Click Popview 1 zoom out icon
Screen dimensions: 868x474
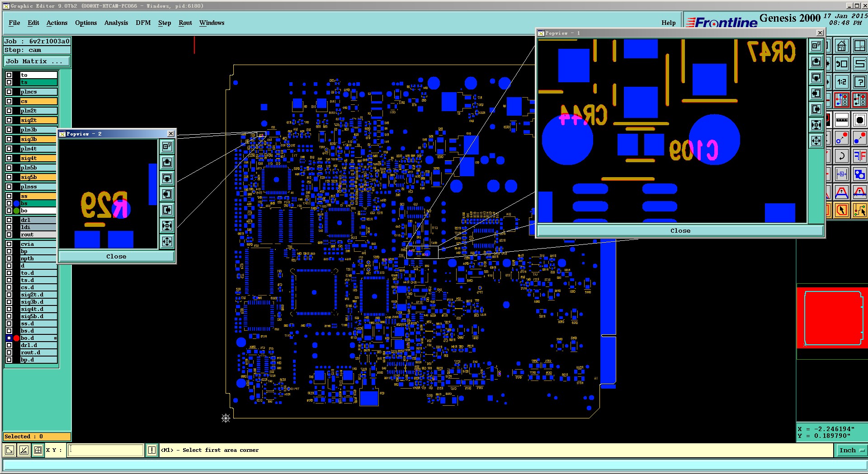pos(816,141)
